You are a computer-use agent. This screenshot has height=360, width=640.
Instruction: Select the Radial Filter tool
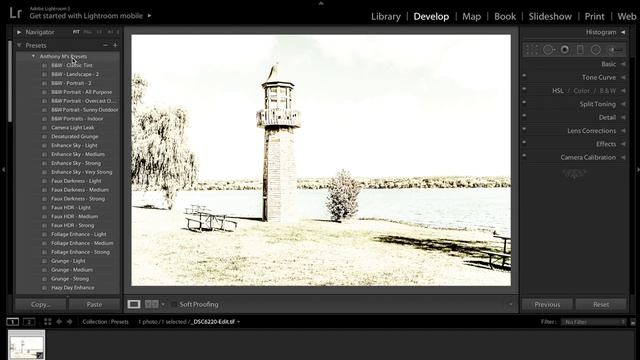[x=596, y=50]
